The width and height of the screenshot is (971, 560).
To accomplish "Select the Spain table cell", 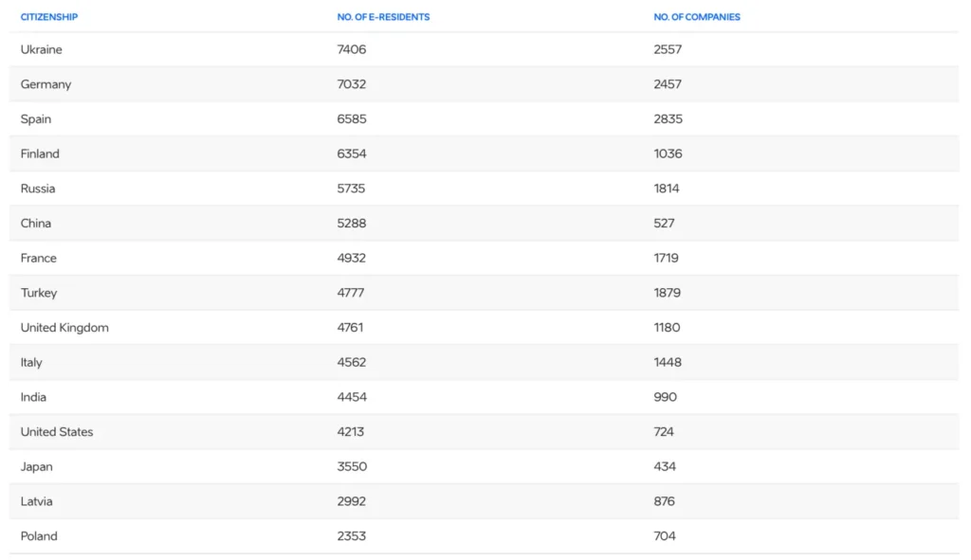I will coord(36,119).
